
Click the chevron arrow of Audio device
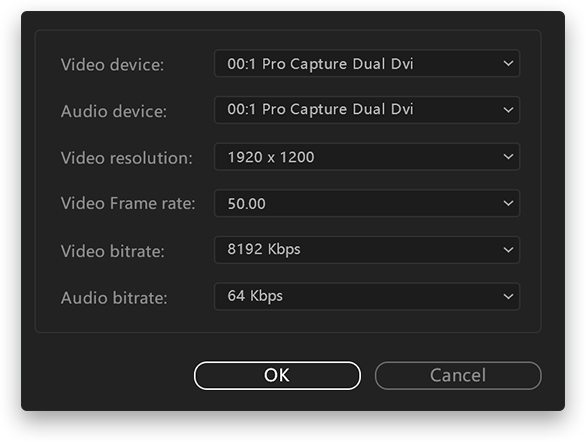508,110
